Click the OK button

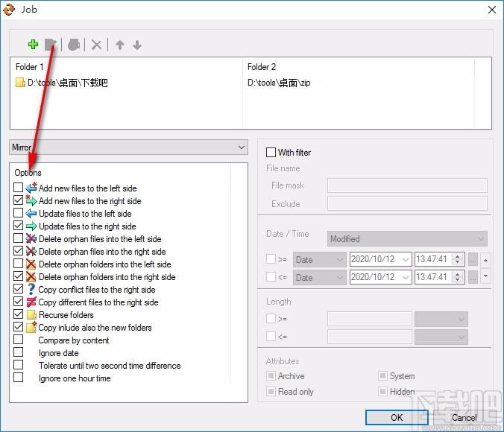(397, 417)
